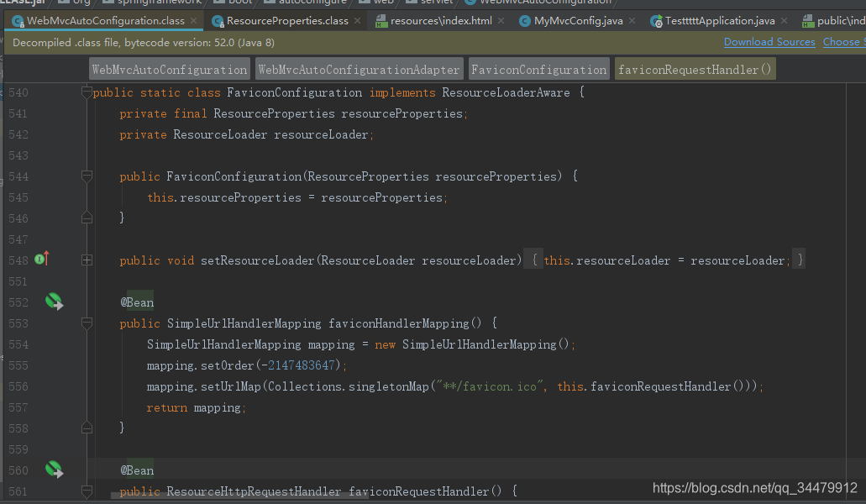This screenshot has width=866, height=504.
Task: Open resources\index.html tab
Action: [441, 21]
